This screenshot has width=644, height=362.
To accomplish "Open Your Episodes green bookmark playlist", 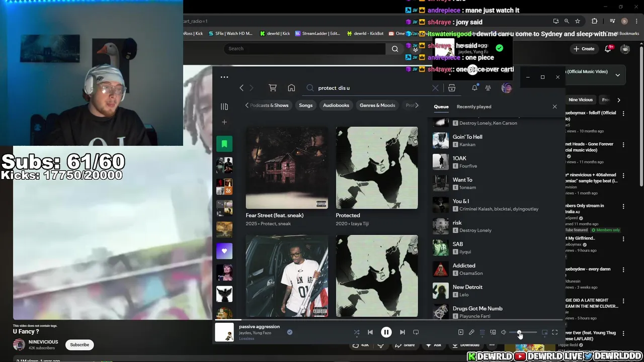I will click(224, 144).
